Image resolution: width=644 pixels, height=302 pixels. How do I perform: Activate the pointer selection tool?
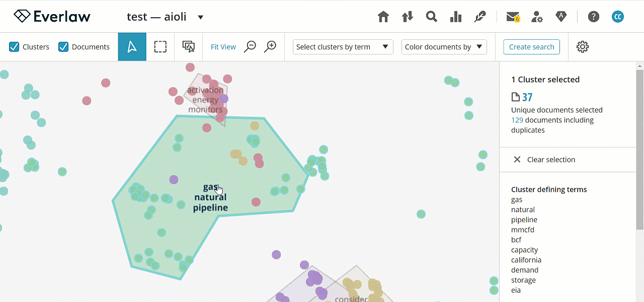point(132,47)
